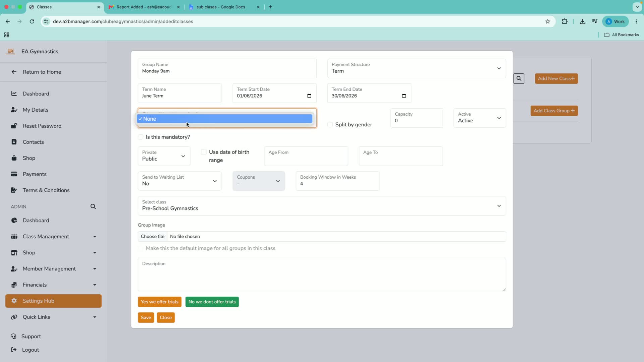Viewport: 644px width, 362px height.
Task: Switch to the Classes browser tab
Action: [65, 7]
